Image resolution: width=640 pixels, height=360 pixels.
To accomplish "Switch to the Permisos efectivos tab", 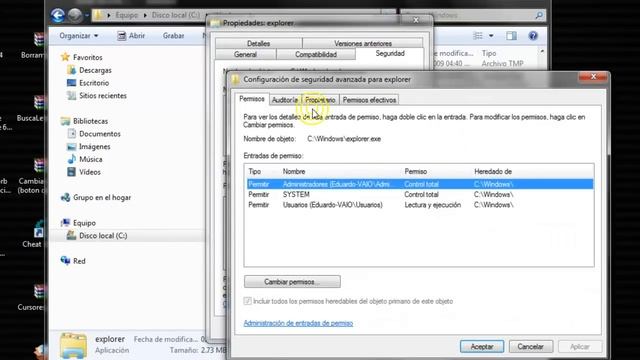I will point(369,100).
